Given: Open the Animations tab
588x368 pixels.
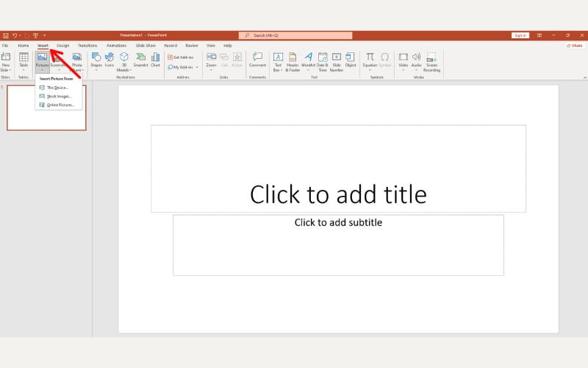Looking at the screenshot, I should pos(116,46).
